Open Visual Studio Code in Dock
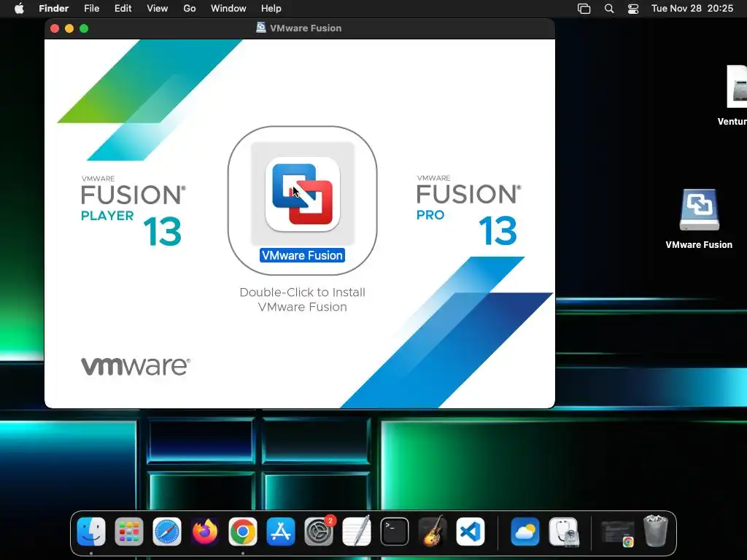 tap(471, 532)
